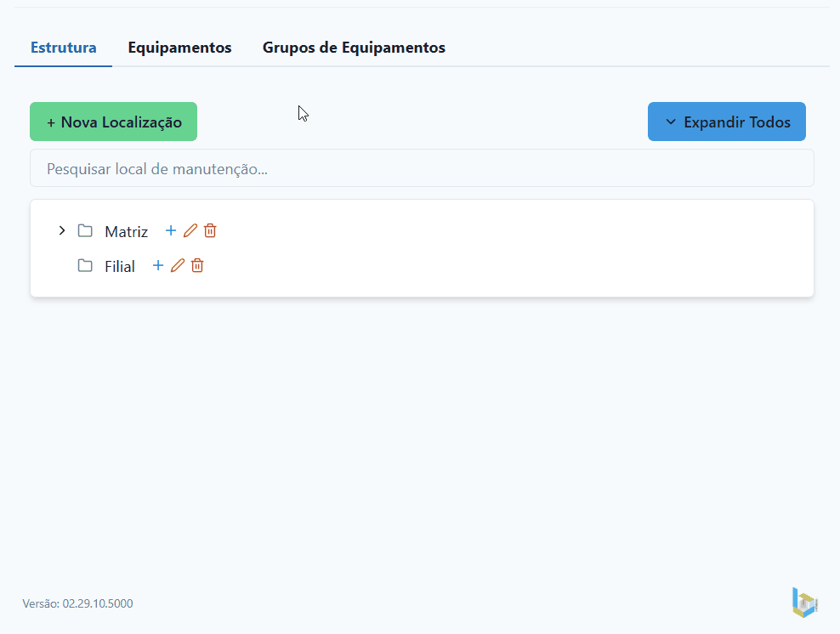Image resolution: width=840 pixels, height=634 pixels.
Task: Select the Filial tree item label
Action: (120, 266)
